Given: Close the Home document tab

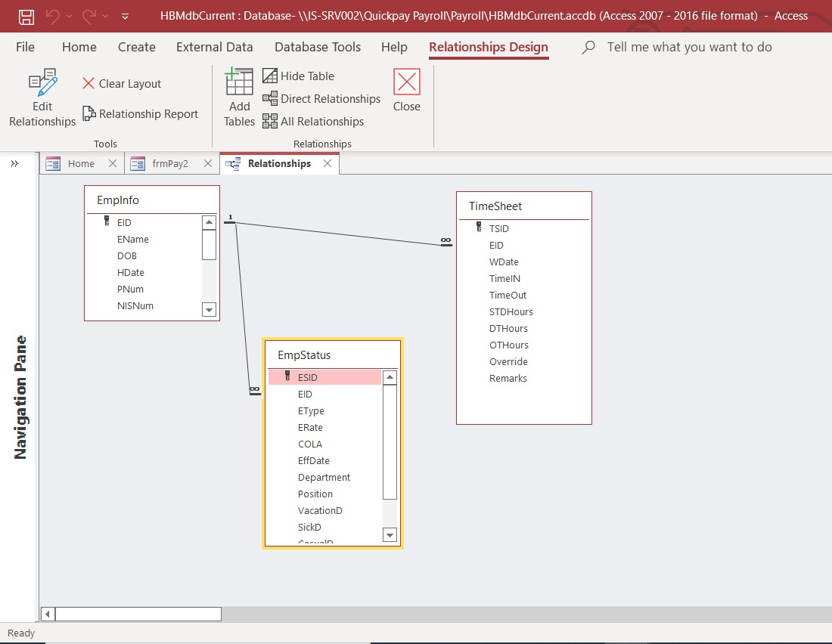Looking at the screenshot, I should click(113, 163).
